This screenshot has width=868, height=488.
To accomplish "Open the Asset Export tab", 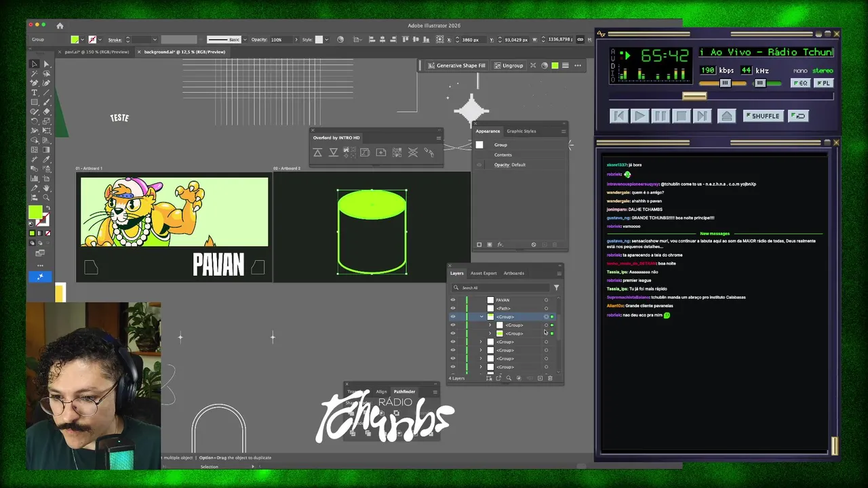I will click(x=484, y=273).
